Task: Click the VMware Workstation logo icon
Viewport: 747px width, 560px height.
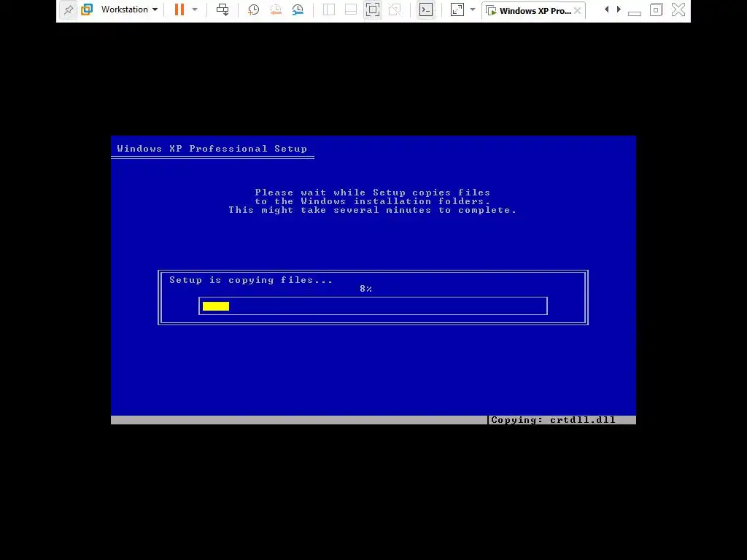Action: click(87, 9)
